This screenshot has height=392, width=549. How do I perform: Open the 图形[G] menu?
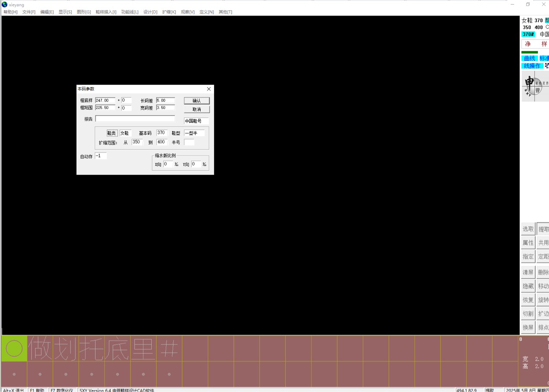[84, 12]
